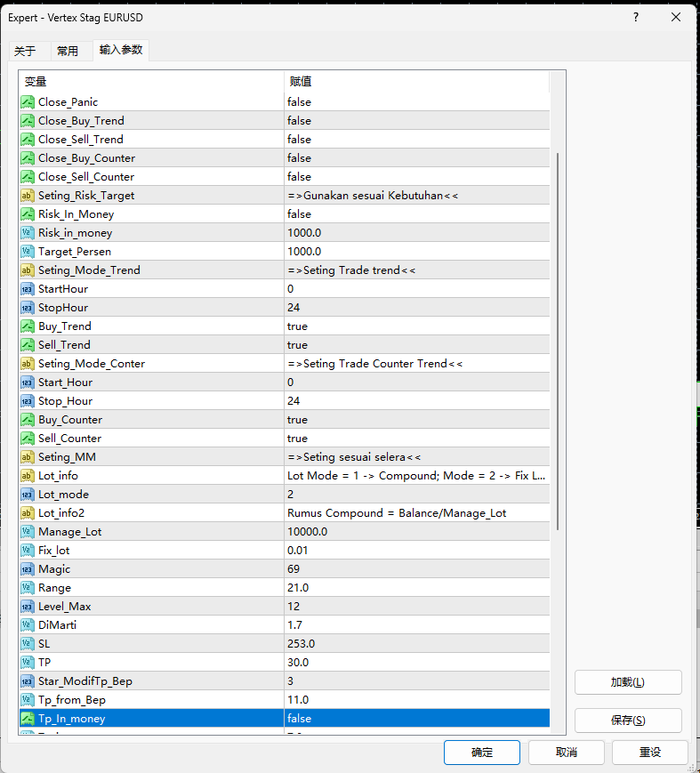The width and height of the screenshot is (700, 773).
Task: Click the integer icon beside Start_Hour
Action: (28, 382)
